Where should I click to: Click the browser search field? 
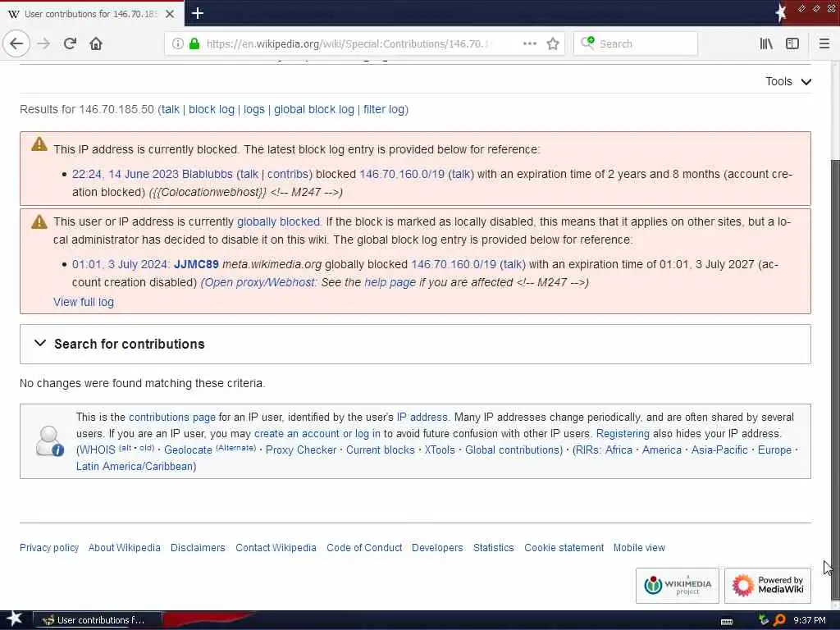tap(636, 44)
